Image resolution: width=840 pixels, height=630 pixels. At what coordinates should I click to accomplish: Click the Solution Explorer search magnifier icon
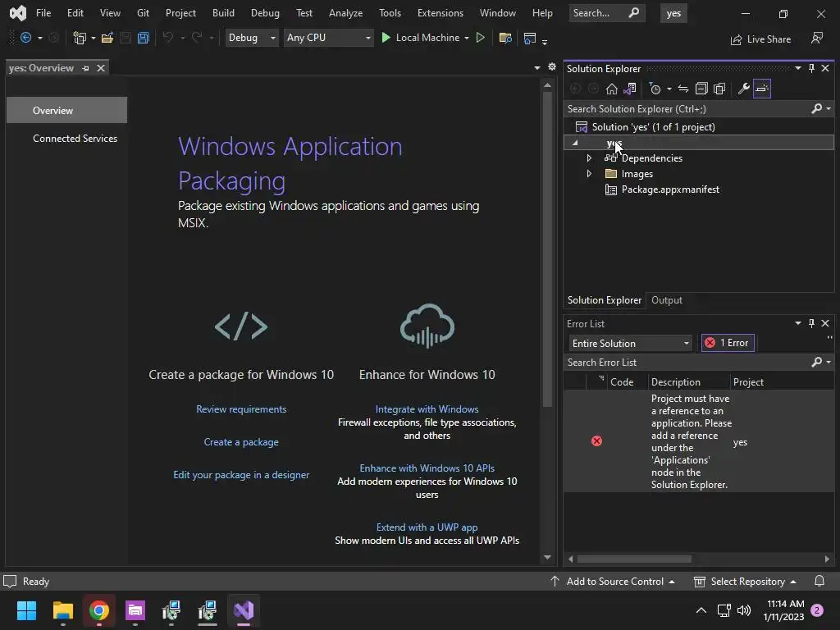[x=817, y=109]
